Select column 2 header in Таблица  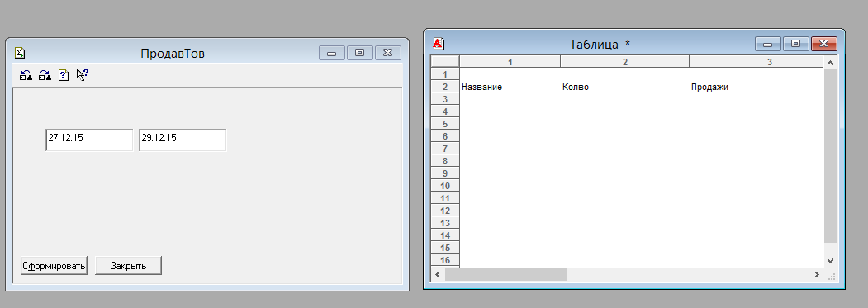[625, 62]
